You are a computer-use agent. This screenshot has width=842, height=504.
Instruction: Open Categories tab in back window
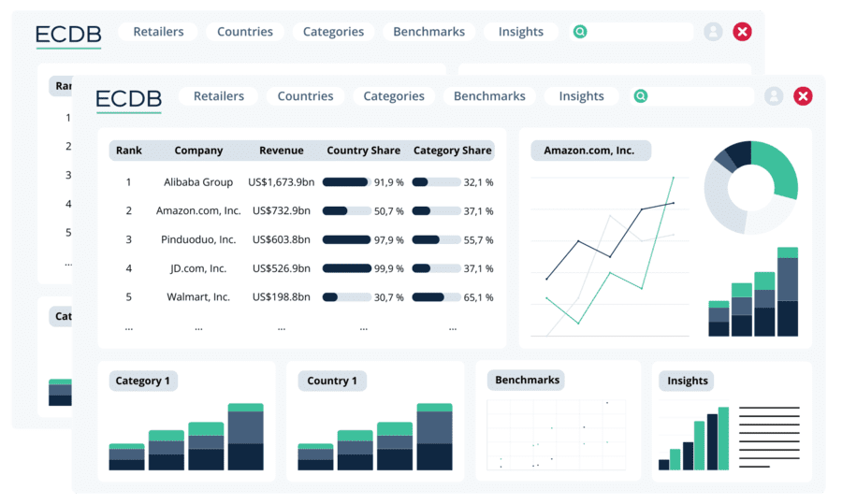coord(333,32)
